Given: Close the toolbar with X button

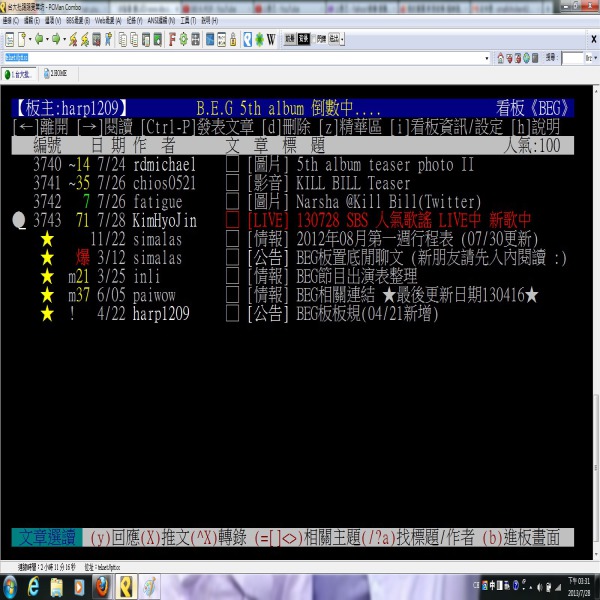Looking at the screenshot, I should 594,39.
